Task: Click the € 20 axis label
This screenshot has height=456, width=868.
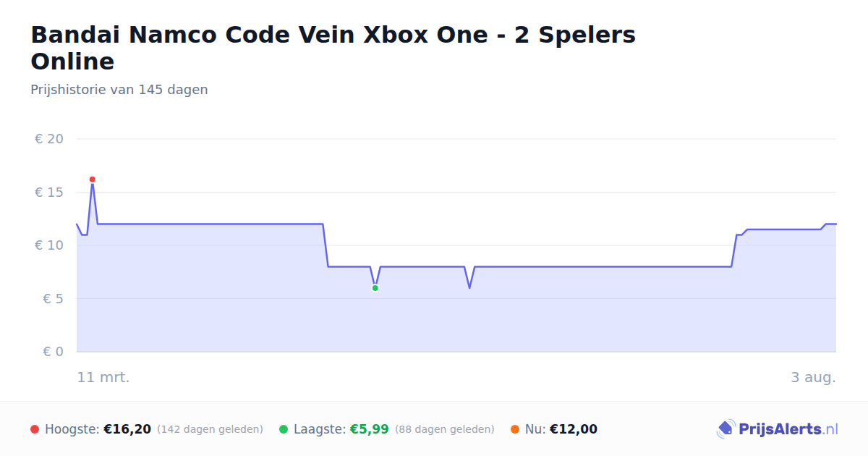Action: point(49,139)
